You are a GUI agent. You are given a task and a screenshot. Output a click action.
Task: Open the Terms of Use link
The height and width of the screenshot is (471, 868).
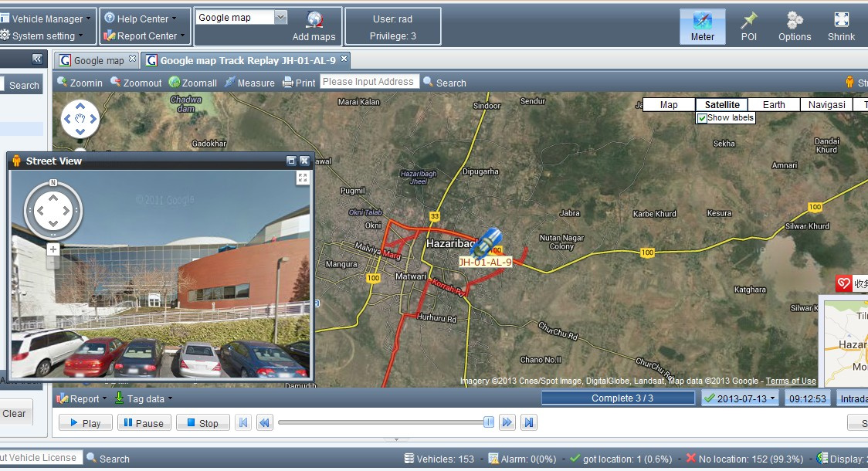[x=791, y=381]
